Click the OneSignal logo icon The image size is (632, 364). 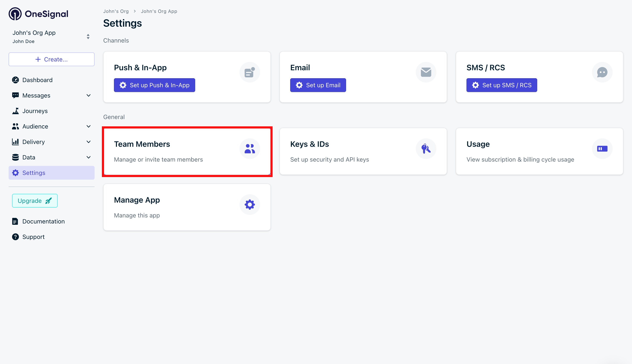point(15,14)
